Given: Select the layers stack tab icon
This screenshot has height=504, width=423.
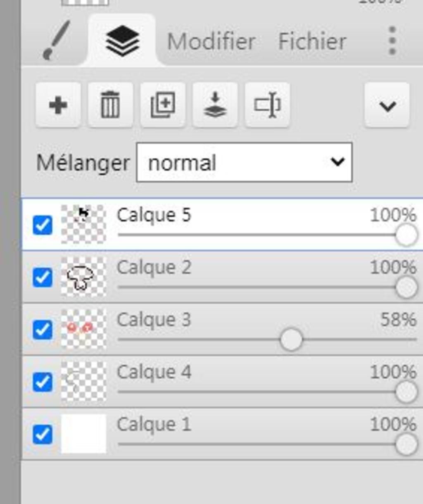Looking at the screenshot, I should coord(122,41).
